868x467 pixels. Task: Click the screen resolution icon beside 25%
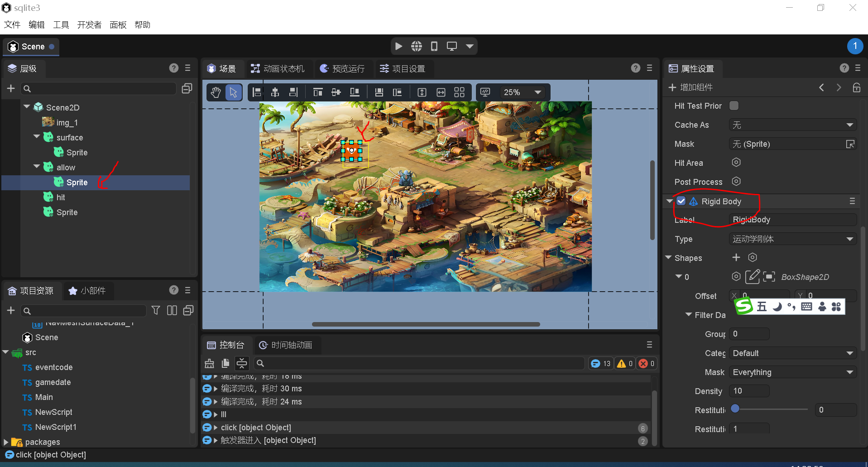point(485,92)
